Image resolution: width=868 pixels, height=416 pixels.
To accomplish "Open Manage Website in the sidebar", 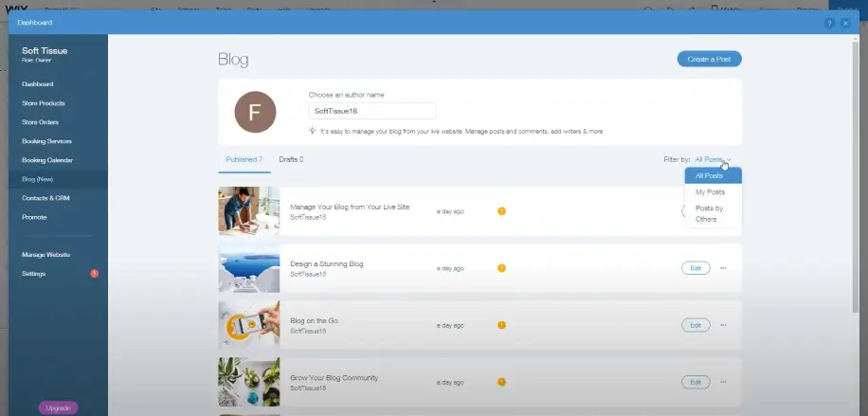I will [45, 255].
